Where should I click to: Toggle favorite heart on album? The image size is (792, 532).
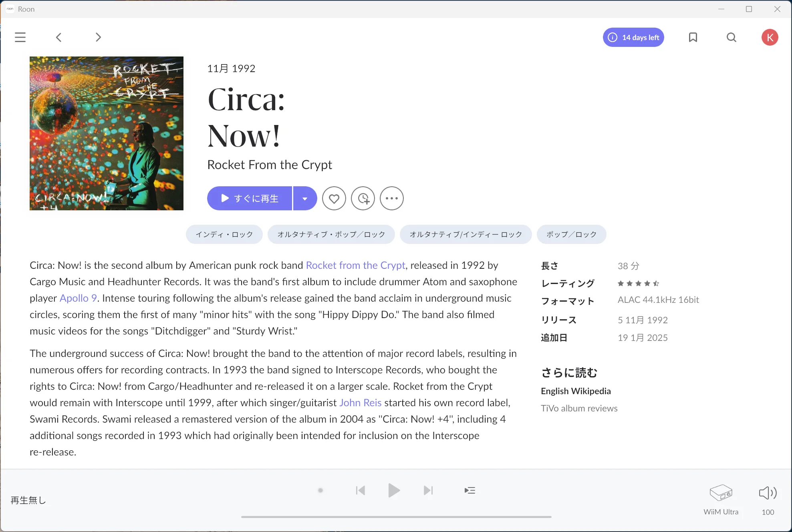[x=334, y=198]
